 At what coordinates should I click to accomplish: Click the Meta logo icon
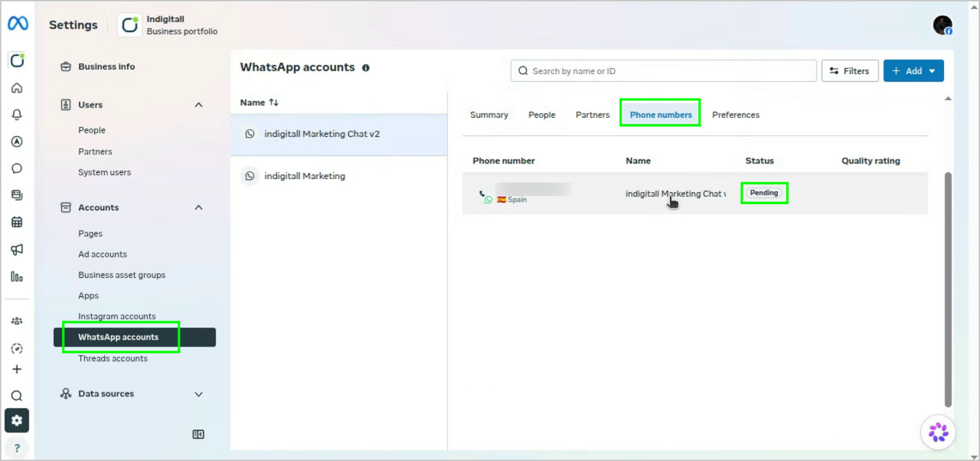point(18,25)
